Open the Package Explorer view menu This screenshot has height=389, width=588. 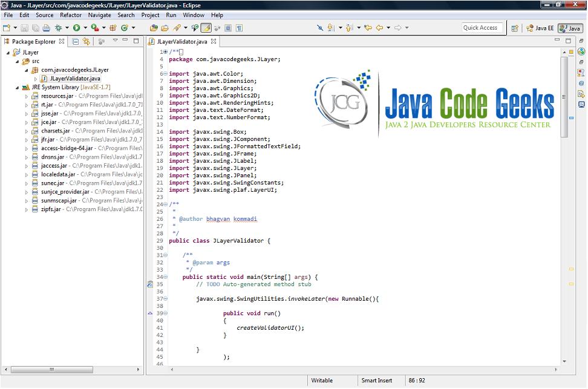[x=115, y=41]
